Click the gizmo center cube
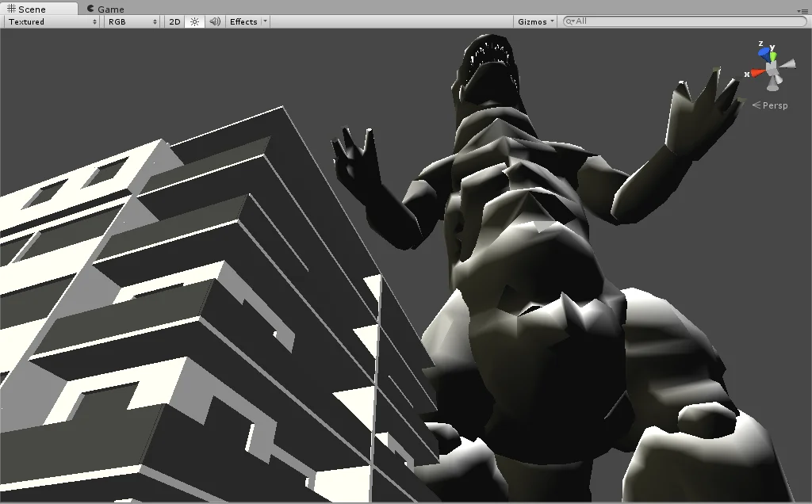Image resolution: width=812 pixels, height=504 pixels. [772, 67]
